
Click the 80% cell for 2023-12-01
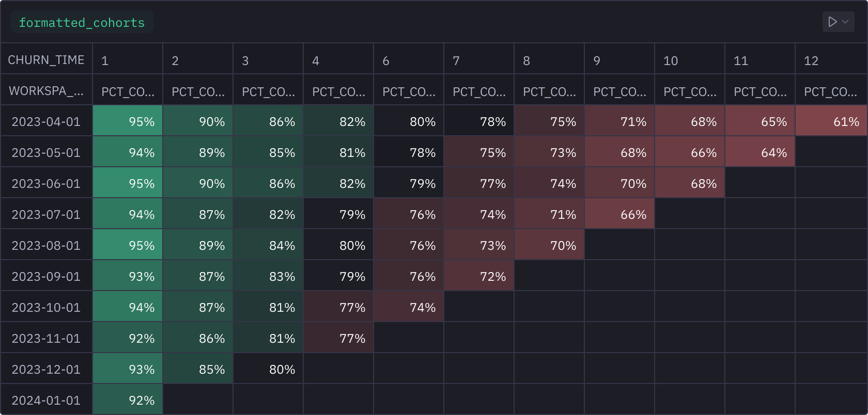[268, 369]
